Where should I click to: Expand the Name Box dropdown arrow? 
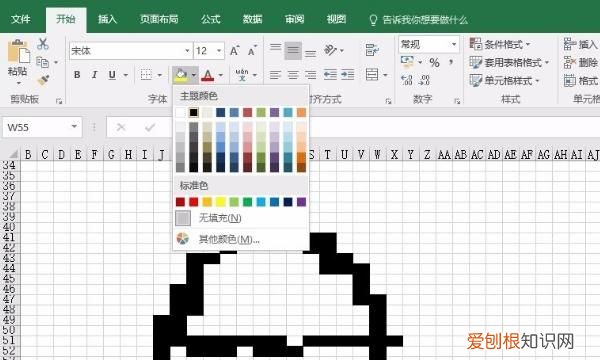click(x=74, y=127)
